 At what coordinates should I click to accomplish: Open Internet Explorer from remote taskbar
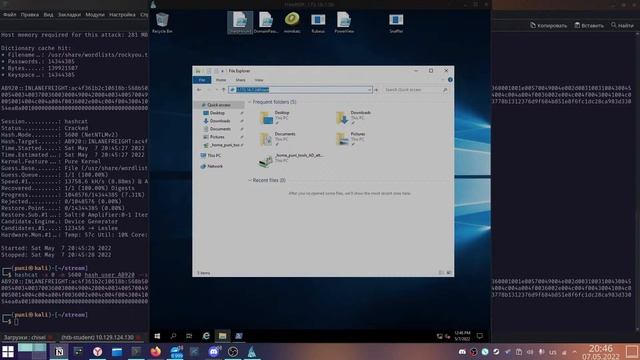(206, 336)
